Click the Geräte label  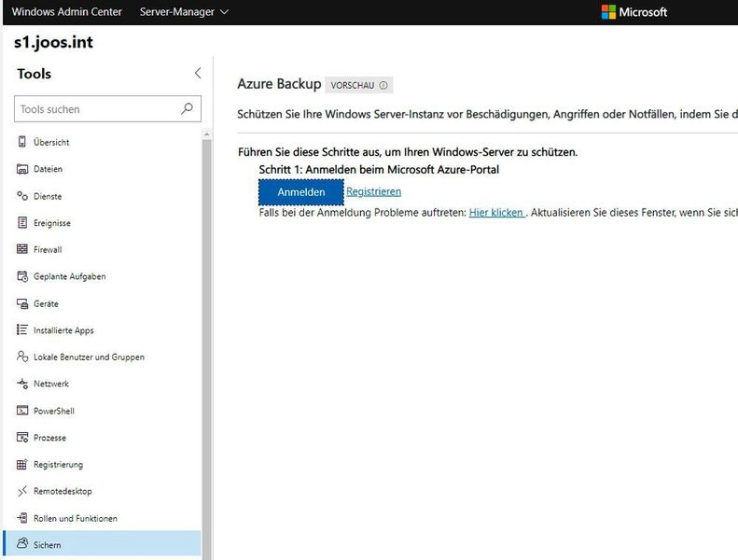point(46,303)
